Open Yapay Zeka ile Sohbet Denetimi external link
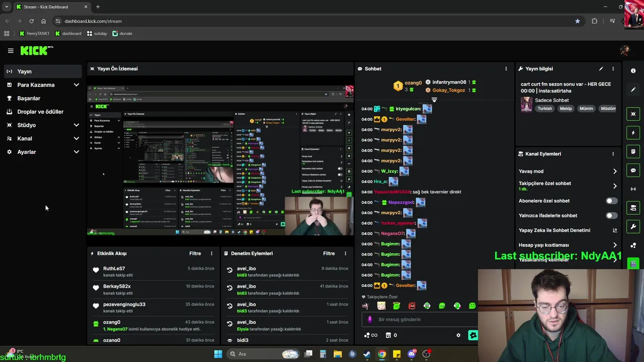 615,230
